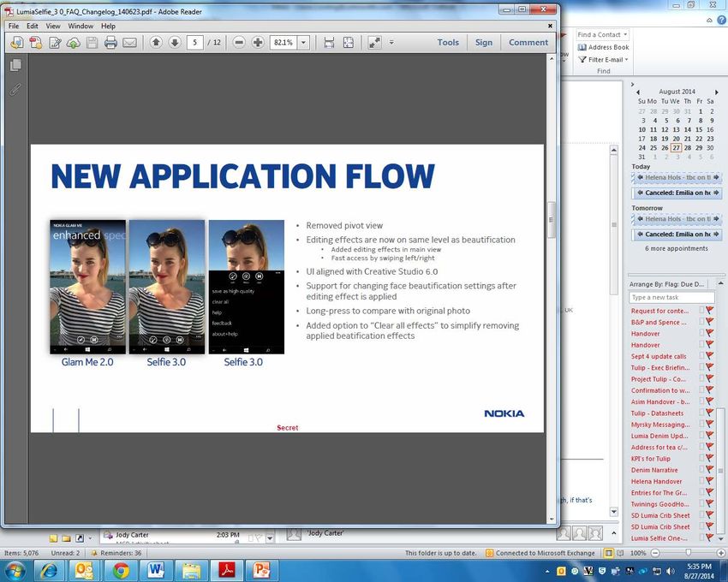Click the Outlook zoom slider handle
This screenshot has height=582, width=728.
(x=688, y=553)
